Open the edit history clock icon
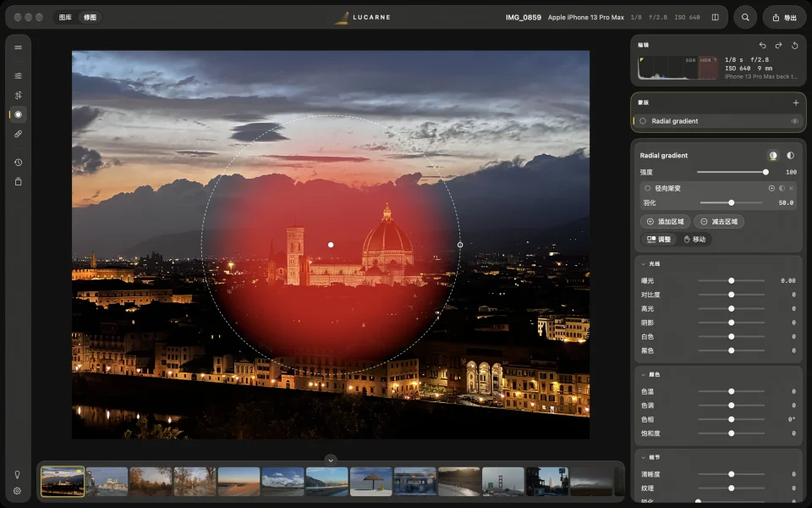This screenshot has width=812, height=508. (18, 163)
